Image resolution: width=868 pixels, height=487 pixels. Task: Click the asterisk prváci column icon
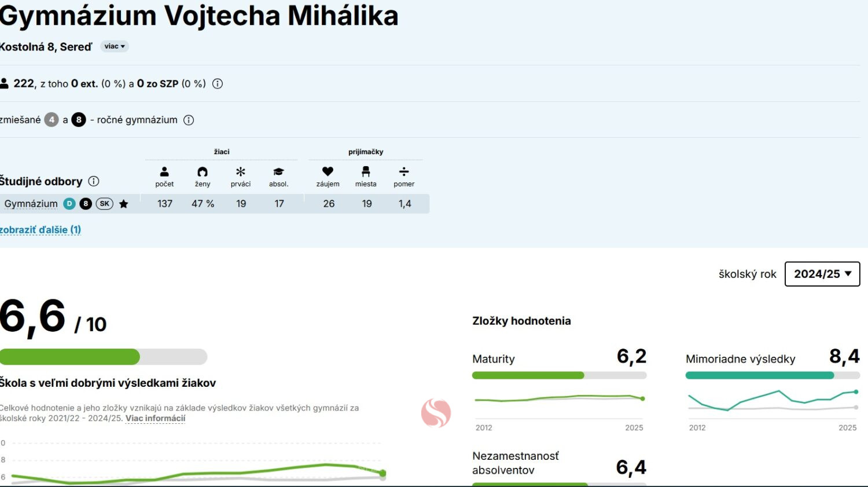(x=241, y=171)
